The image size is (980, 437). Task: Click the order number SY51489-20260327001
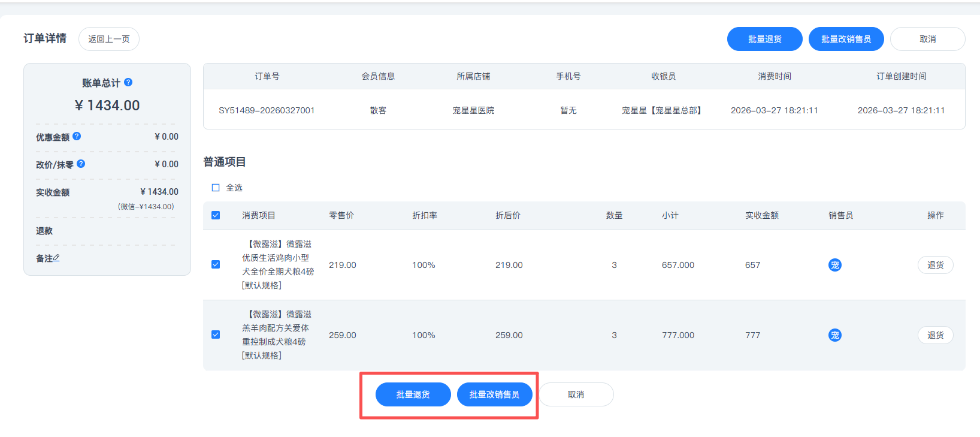pyautogui.click(x=267, y=110)
